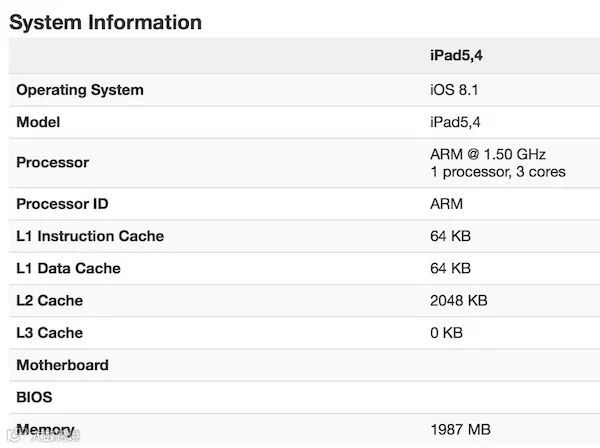Click the Motherboard row label
The width and height of the screenshot is (600, 448).
coord(62,365)
